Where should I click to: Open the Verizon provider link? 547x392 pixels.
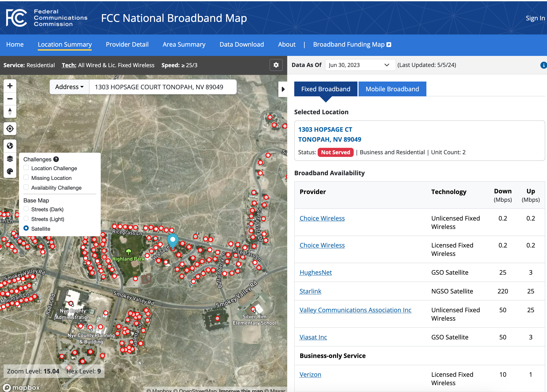[310, 374]
